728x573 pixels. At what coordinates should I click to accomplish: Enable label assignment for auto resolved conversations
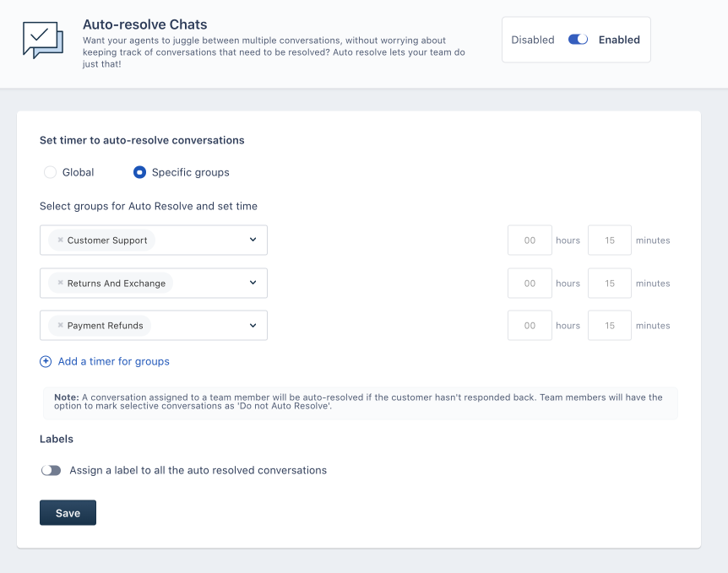point(52,471)
